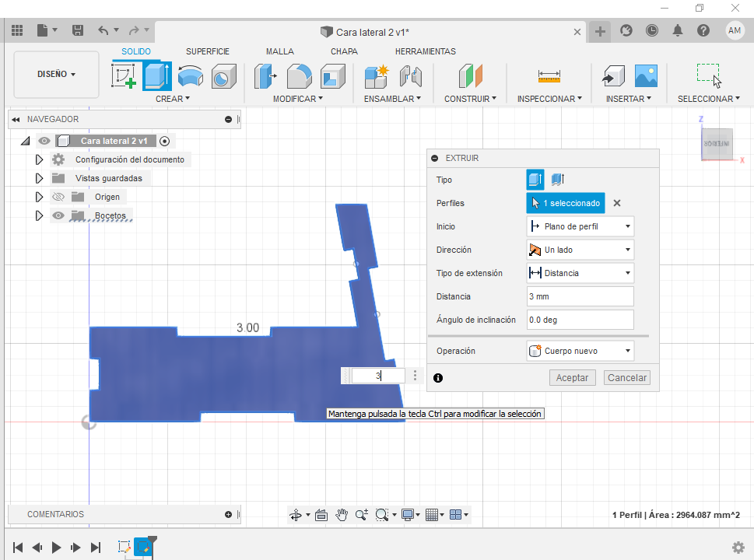
Task: Play the timeline
Action: [x=56, y=547]
